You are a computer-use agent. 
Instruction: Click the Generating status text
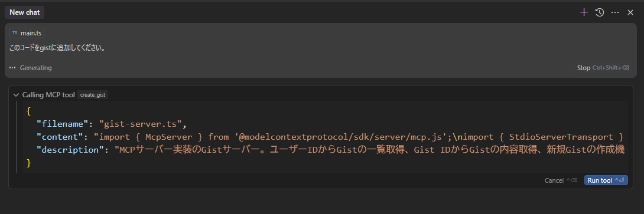click(x=35, y=68)
